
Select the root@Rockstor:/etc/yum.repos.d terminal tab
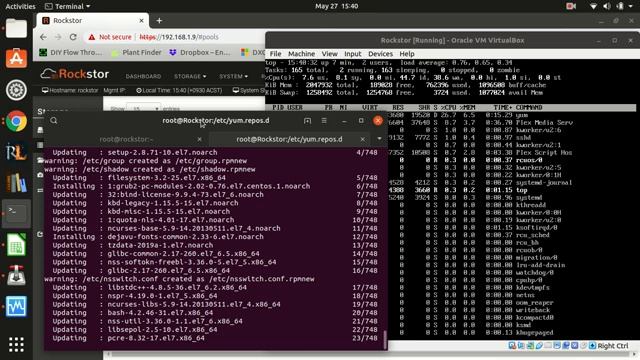(x=289, y=139)
